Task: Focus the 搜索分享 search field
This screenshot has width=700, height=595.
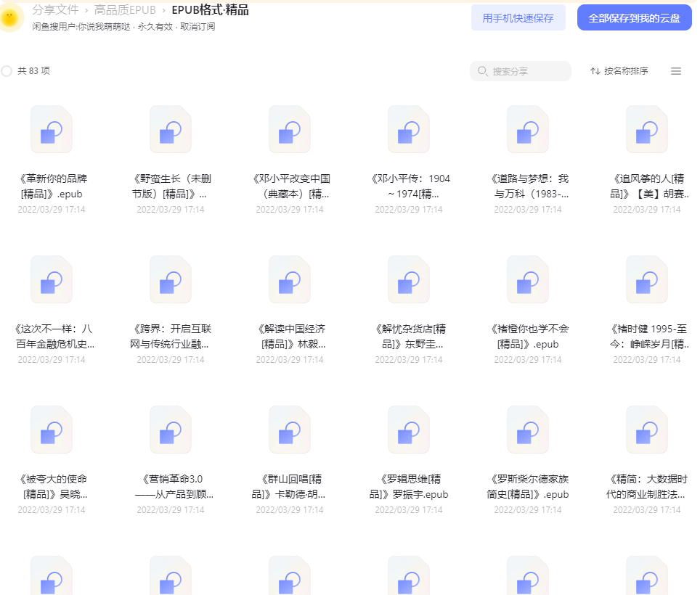Action: coord(521,71)
